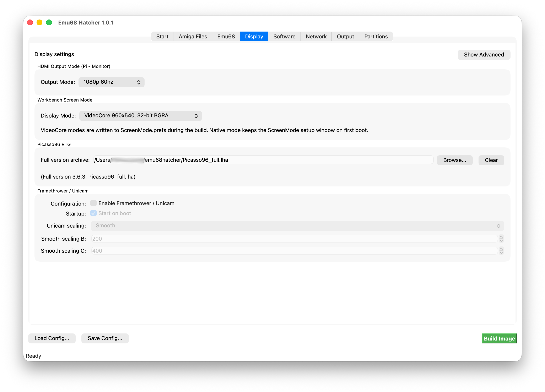Image resolution: width=545 pixels, height=392 pixels.
Task: Increment the Smooth scaling C stepper
Action: point(501,249)
